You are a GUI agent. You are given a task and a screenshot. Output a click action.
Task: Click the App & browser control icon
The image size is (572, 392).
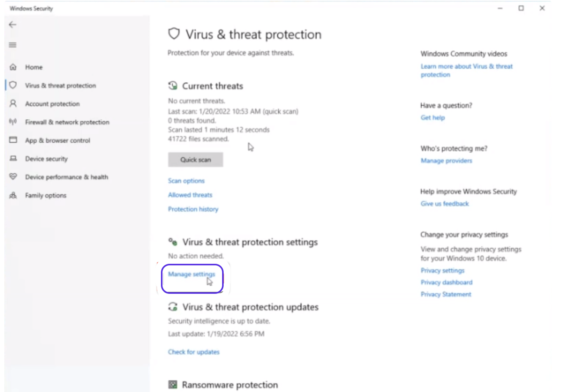pos(13,140)
